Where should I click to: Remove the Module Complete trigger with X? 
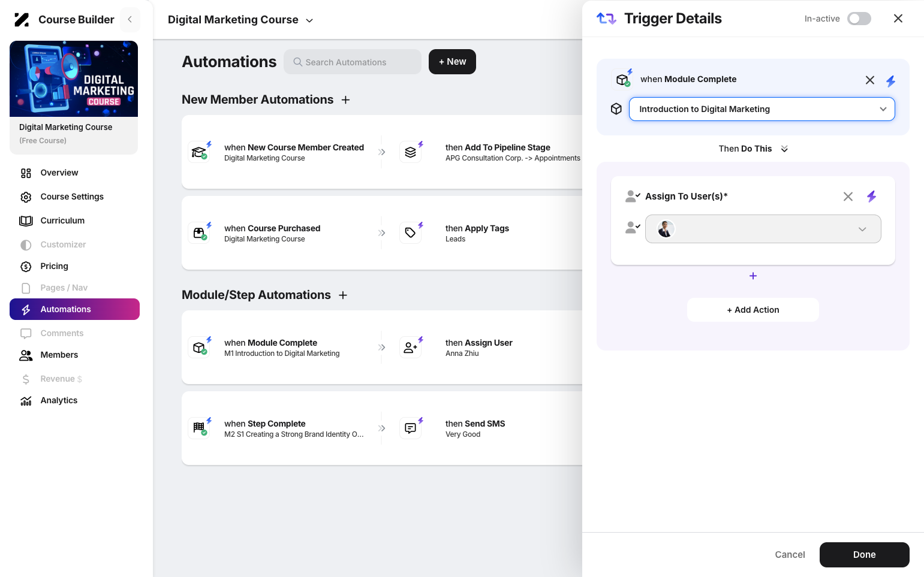(x=870, y=80)
